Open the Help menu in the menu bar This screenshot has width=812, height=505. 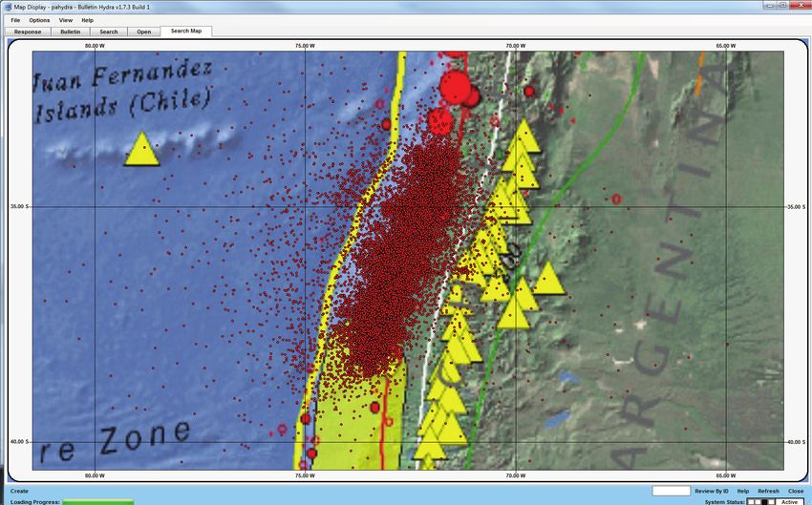(x=88, y=20)
